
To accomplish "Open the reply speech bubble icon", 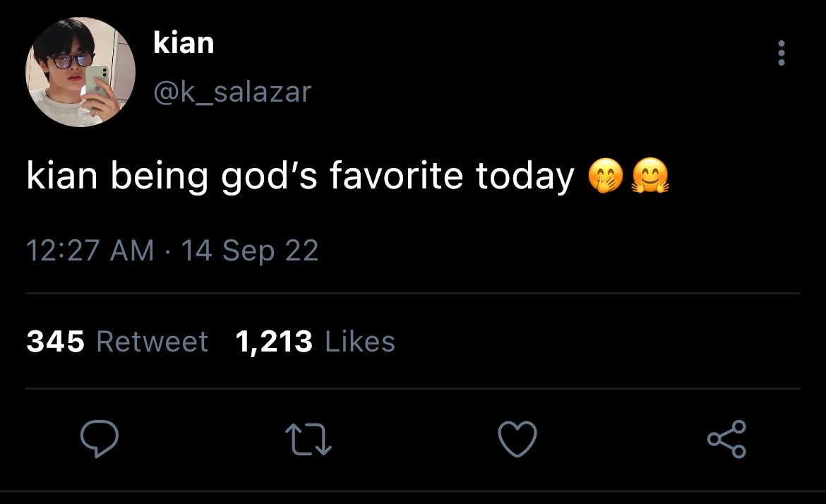I will [x=99, y=438].
